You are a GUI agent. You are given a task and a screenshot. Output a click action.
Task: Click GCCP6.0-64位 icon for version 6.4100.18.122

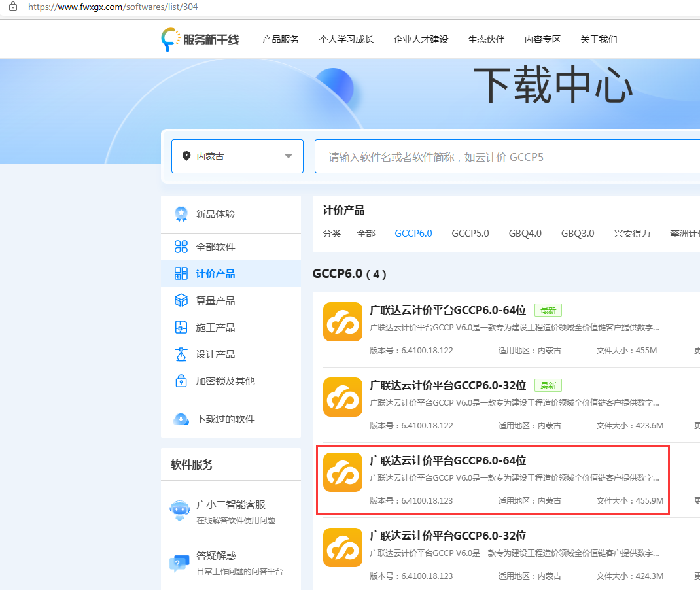pyautogui.click(x=342, y=322)
